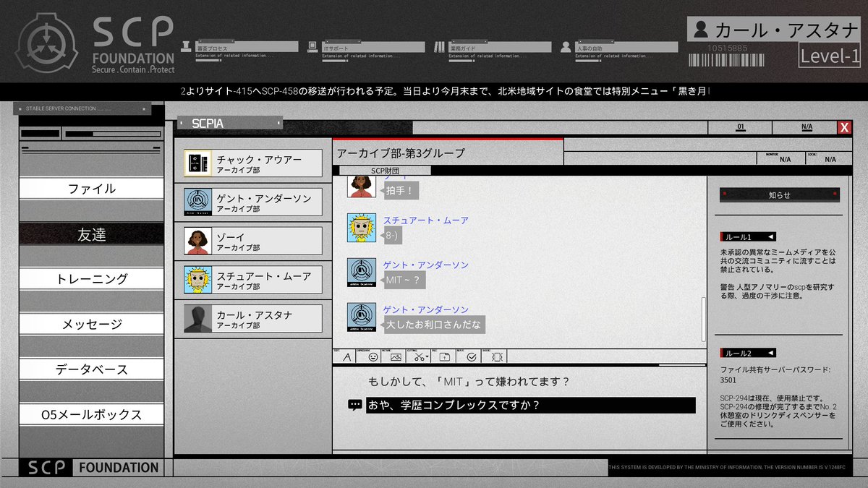Click the person icon beside 人事の自助
This screenshot has height=488, width=868.
(x=567, y=47)
